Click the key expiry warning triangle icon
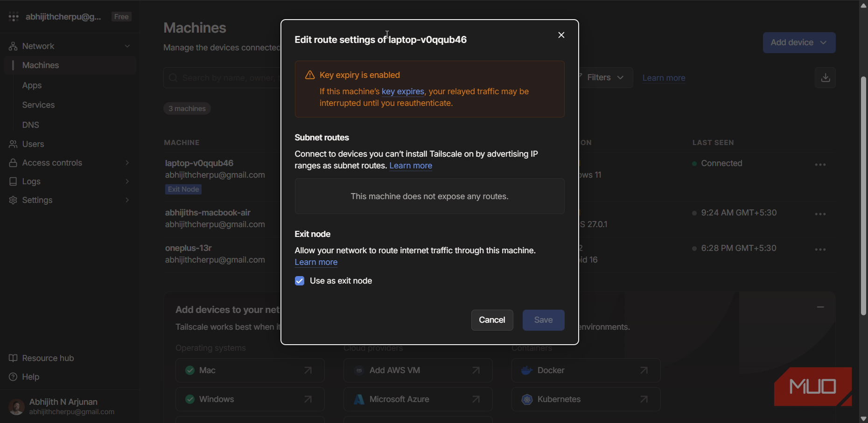 click(x=310, y=75)
